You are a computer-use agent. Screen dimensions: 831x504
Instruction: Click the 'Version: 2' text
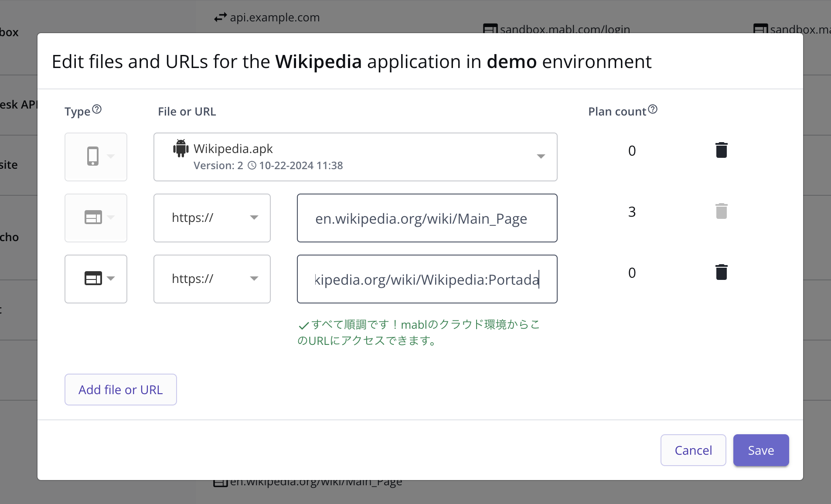tap(218, 166)
